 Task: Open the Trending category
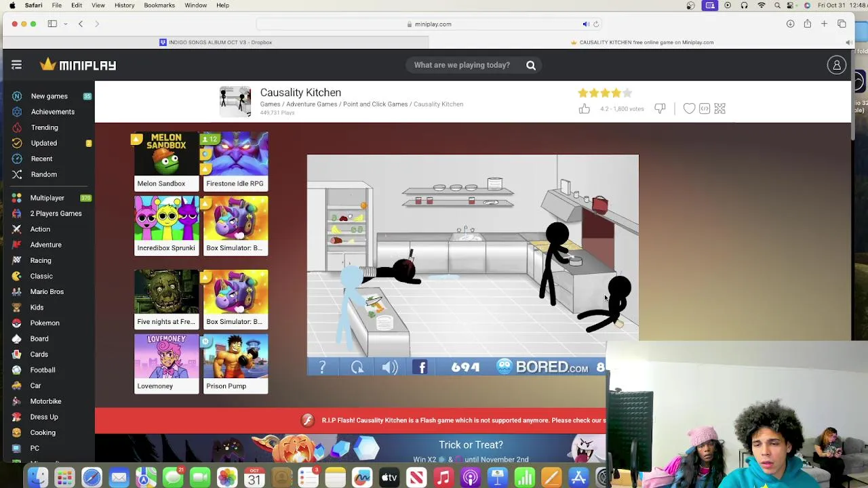click(x=44, y=127)
